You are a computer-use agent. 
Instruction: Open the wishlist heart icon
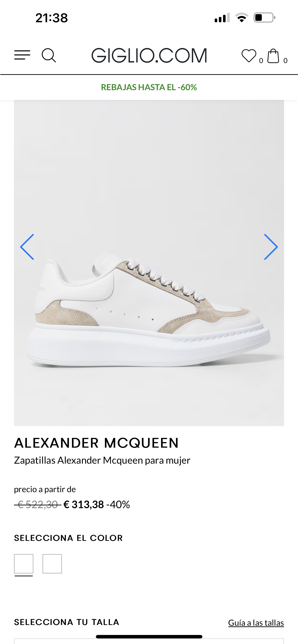click(249, 55)
